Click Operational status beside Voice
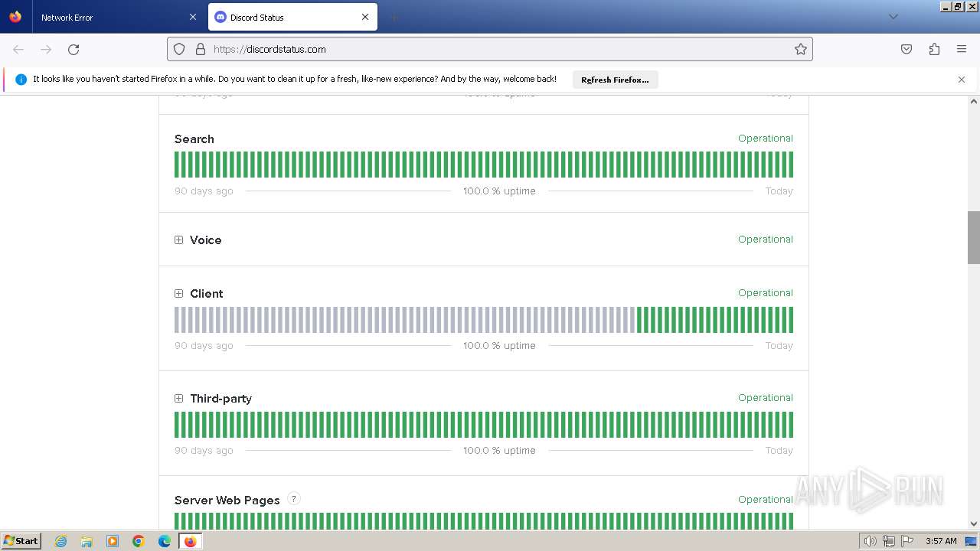This screenshot has width=980, height=551. (766, 240)
